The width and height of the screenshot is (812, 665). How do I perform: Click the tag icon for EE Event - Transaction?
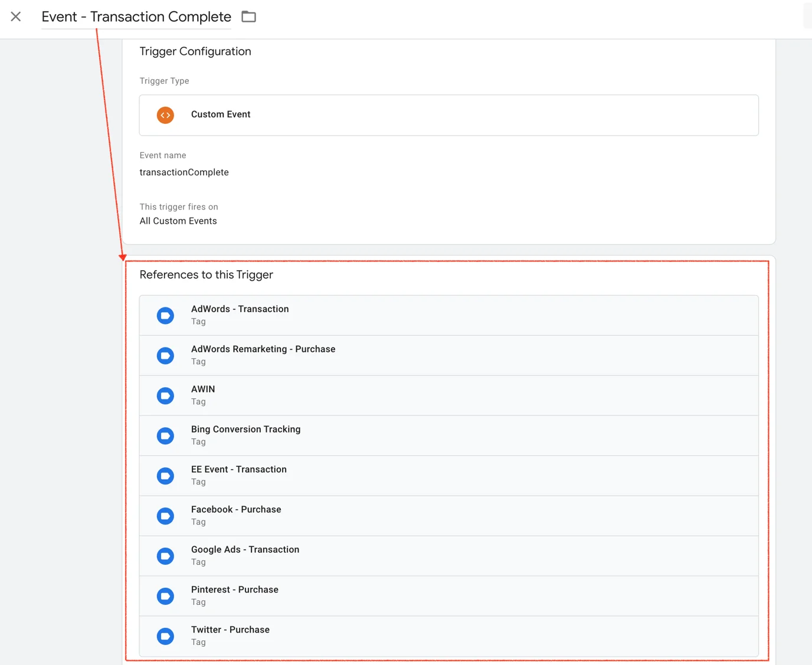(165, 476)
